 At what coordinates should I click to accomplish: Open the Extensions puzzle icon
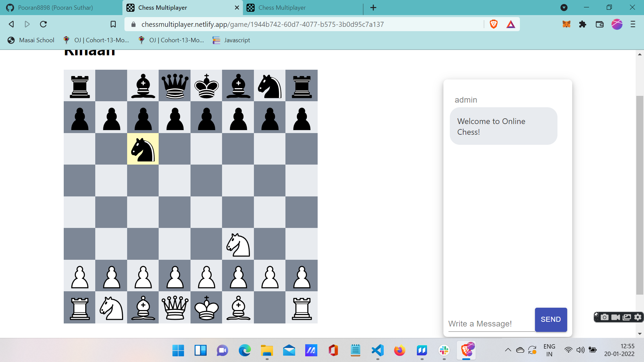pos(583,24)
